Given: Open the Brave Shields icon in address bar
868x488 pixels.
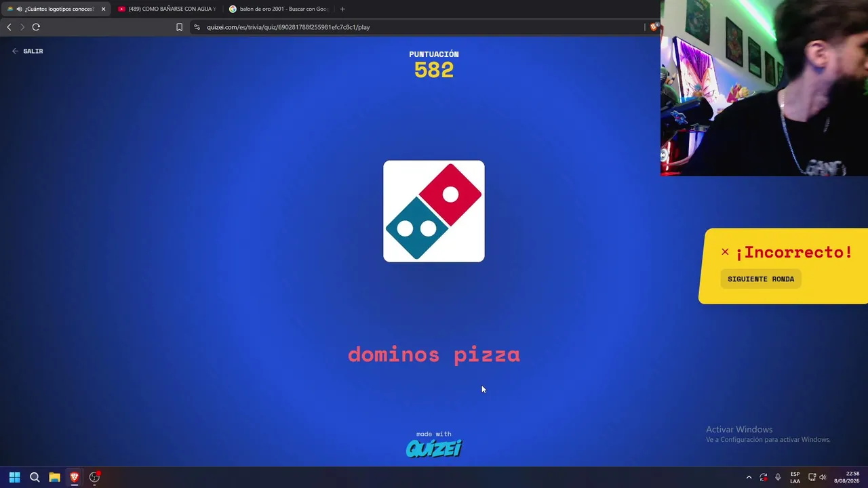Looking at the screenshot, I should click(653, 27).
